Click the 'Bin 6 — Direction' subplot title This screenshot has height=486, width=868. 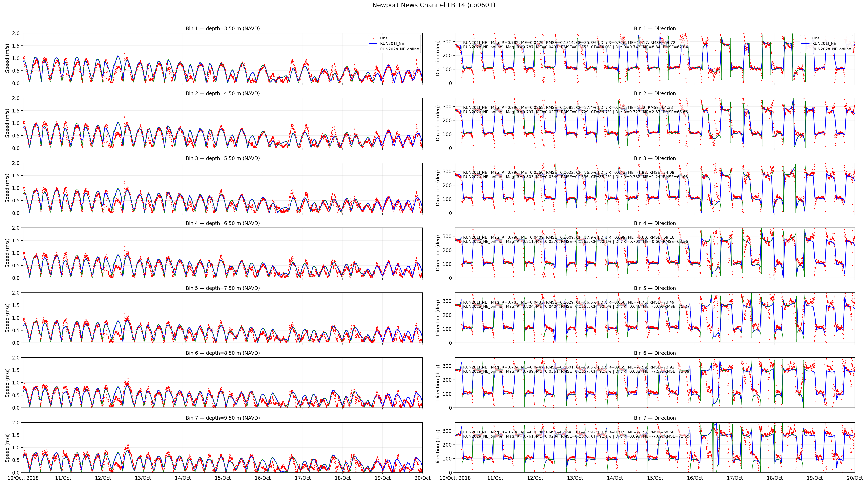pos(655,353)
